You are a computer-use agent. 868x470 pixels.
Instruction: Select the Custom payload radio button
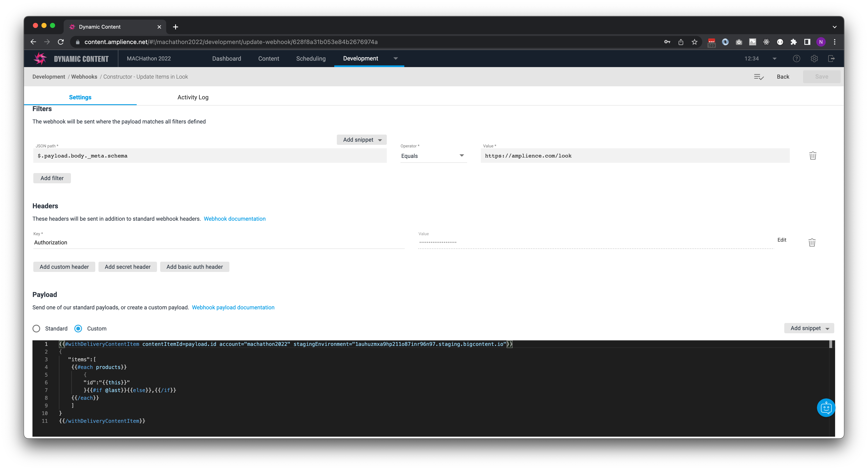(78, 328)
